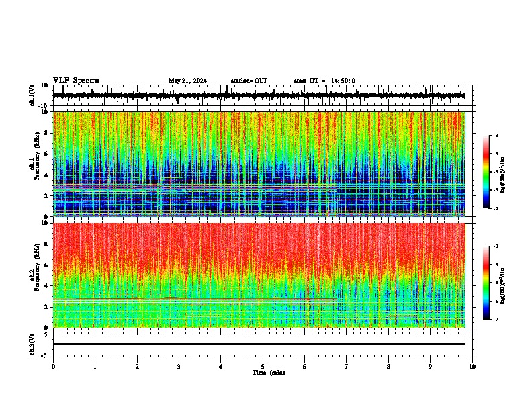Click the 'ch.1(V)' waveform axis label
The width and height of the screenshot is (532, 411).
tap(32, 95)
